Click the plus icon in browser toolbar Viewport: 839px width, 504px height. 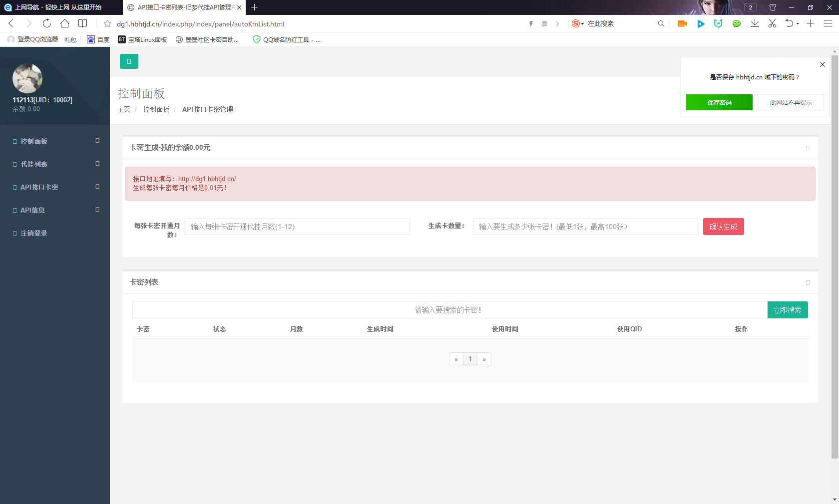(810, 23)
